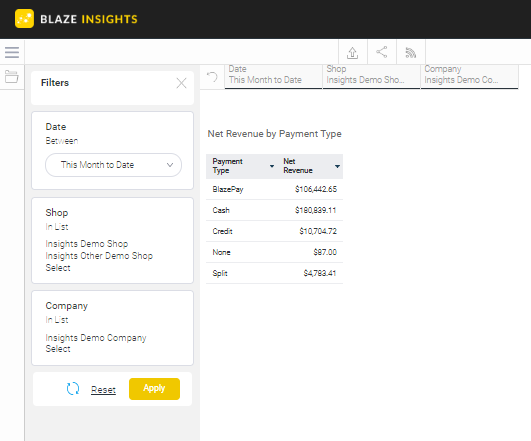The height and width of the screenshot is (441, 531).
Task: Click the Apply button
Action: [x=154, y=388]
